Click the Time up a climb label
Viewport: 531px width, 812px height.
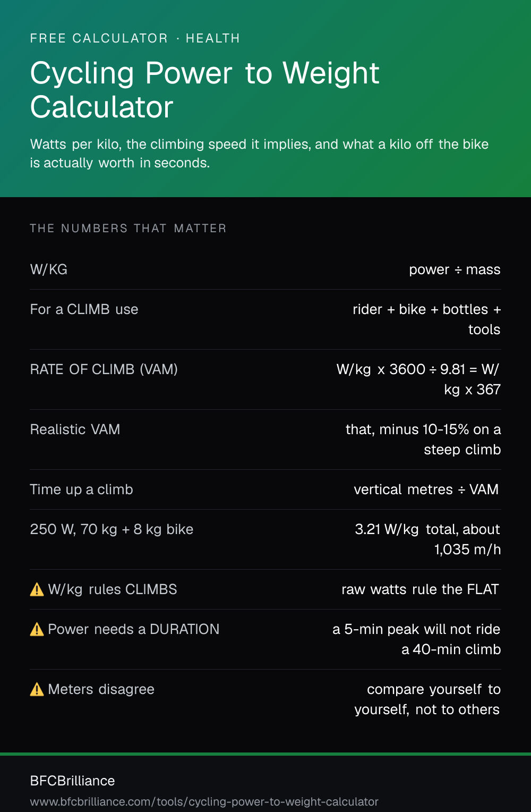[82, 489]
